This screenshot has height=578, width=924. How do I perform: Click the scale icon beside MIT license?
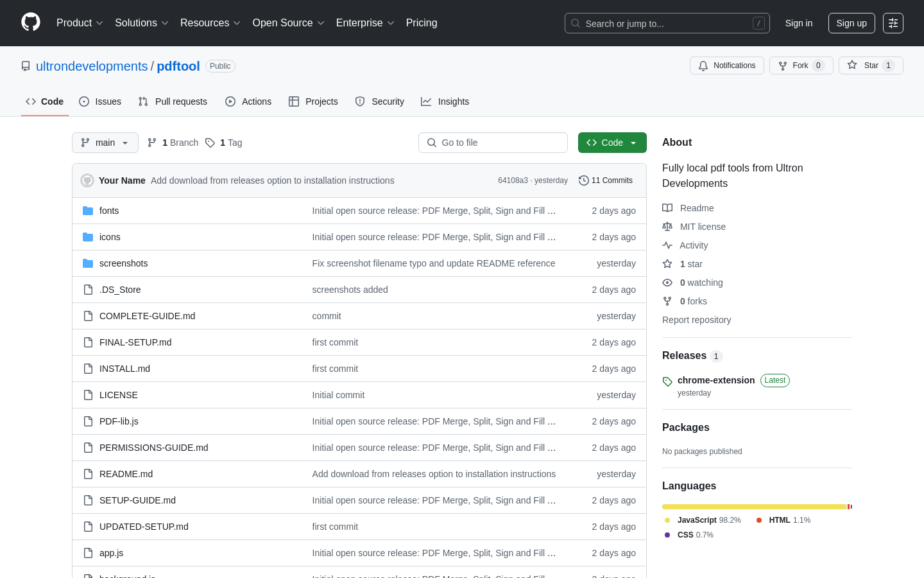[667, 227]
